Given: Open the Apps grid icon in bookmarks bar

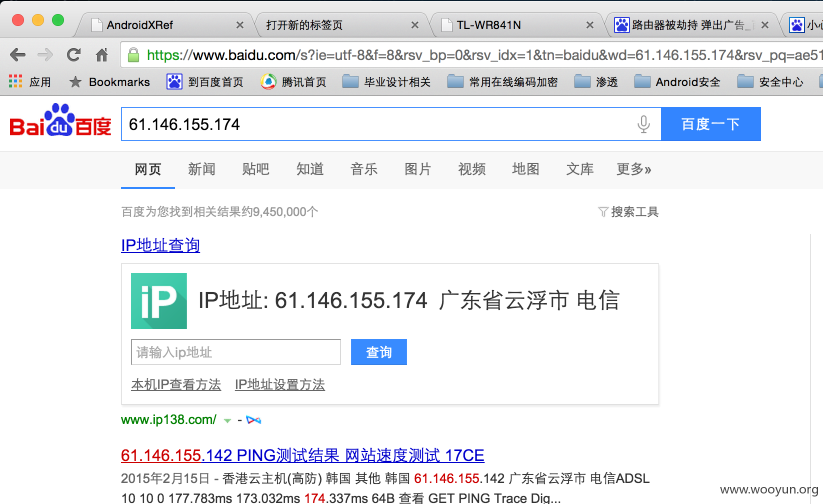Looking at the screenshot, I should (15, 81).
